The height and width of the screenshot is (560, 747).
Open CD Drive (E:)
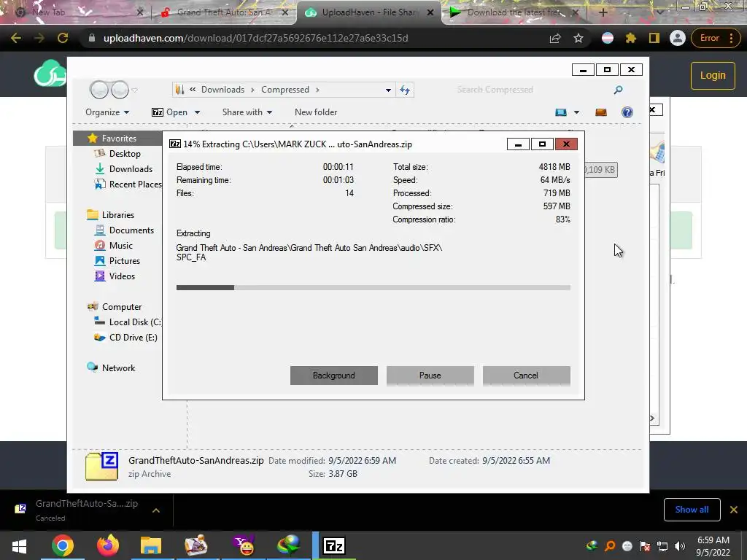[133, 338]
